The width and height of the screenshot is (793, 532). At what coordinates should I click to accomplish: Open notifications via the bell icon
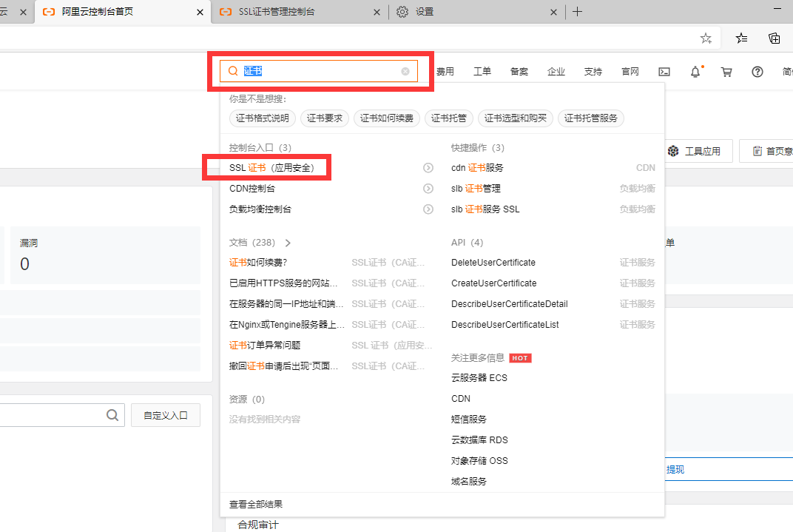696,72
